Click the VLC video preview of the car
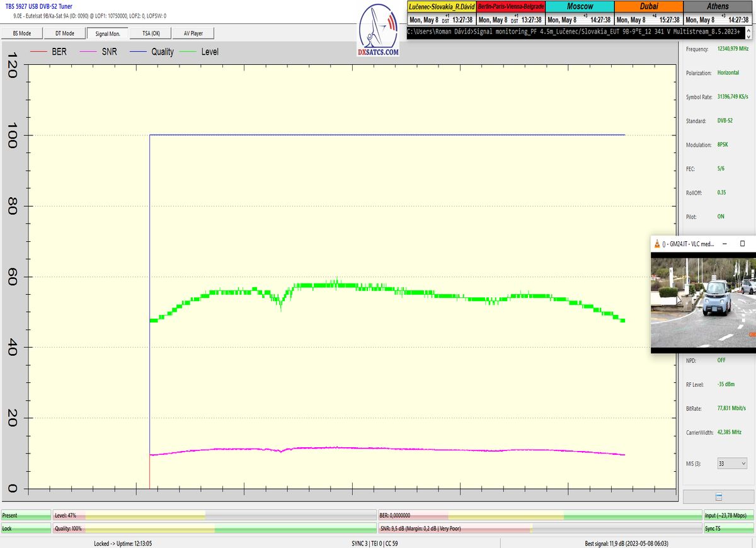 pyautogui.click(x=702, y=302)
